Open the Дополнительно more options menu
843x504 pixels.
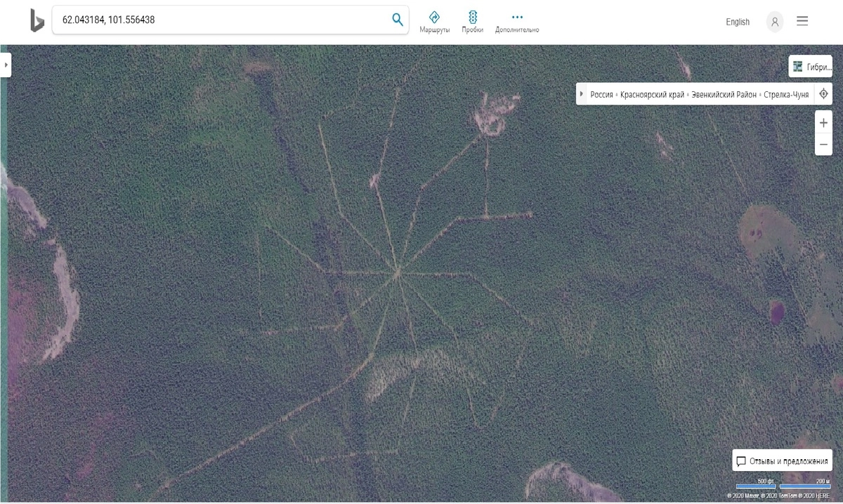click(517, 22)
